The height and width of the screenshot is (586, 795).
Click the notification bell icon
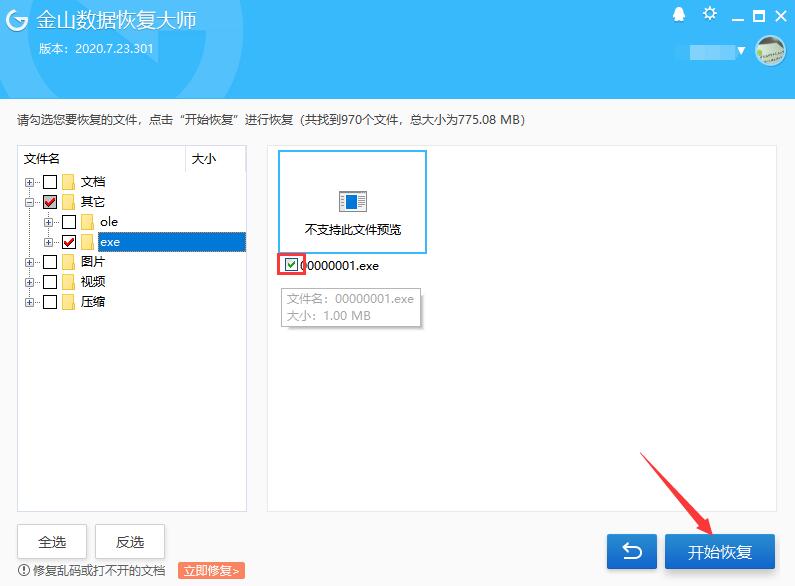pos(678,15)
